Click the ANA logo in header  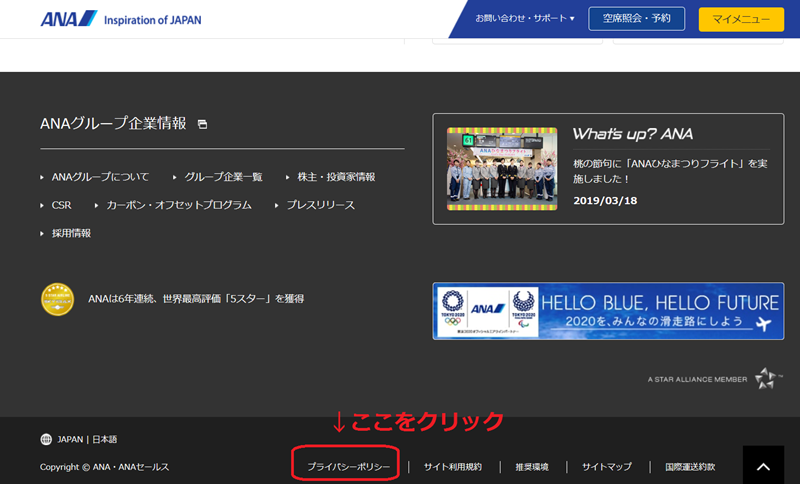tap(68, 19)
